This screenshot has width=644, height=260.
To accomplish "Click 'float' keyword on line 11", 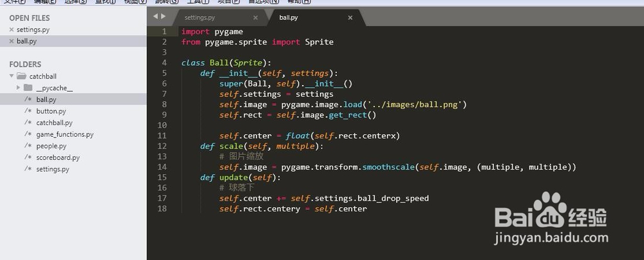I will (298, 135).
